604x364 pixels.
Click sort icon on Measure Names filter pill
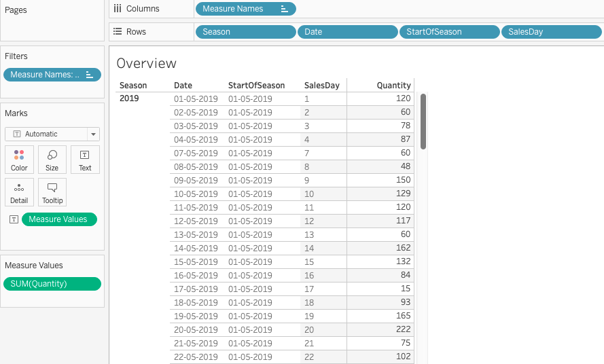[x=89, y=75]
